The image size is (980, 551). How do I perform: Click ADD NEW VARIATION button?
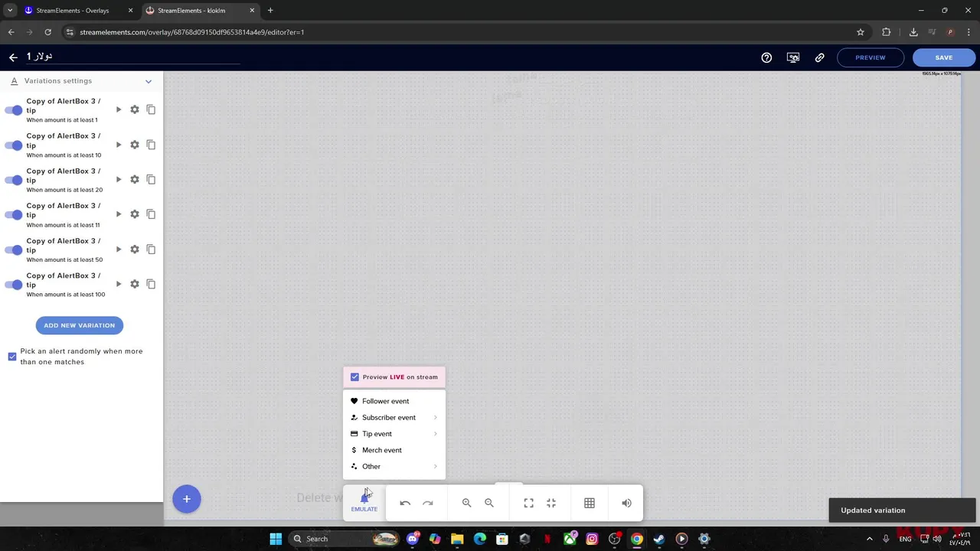[x=79, y=325]
